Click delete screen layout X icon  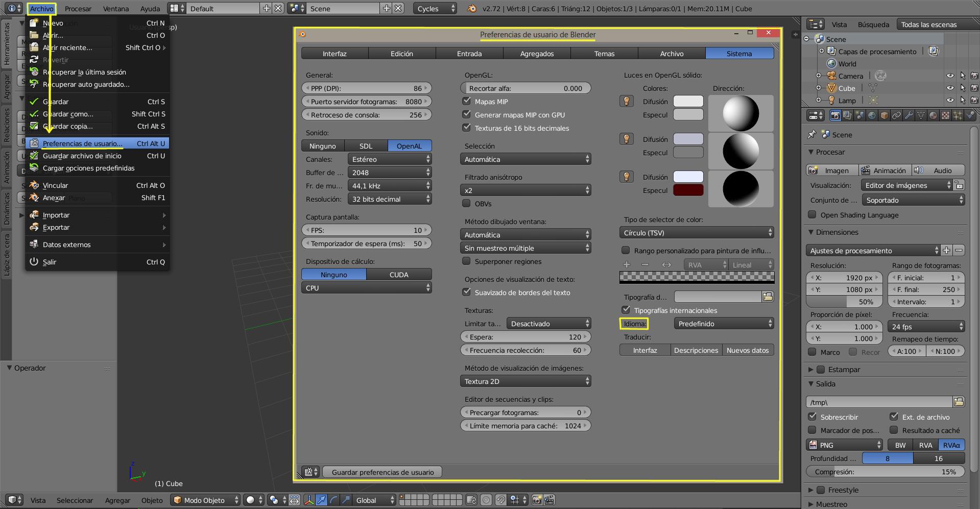278,8
